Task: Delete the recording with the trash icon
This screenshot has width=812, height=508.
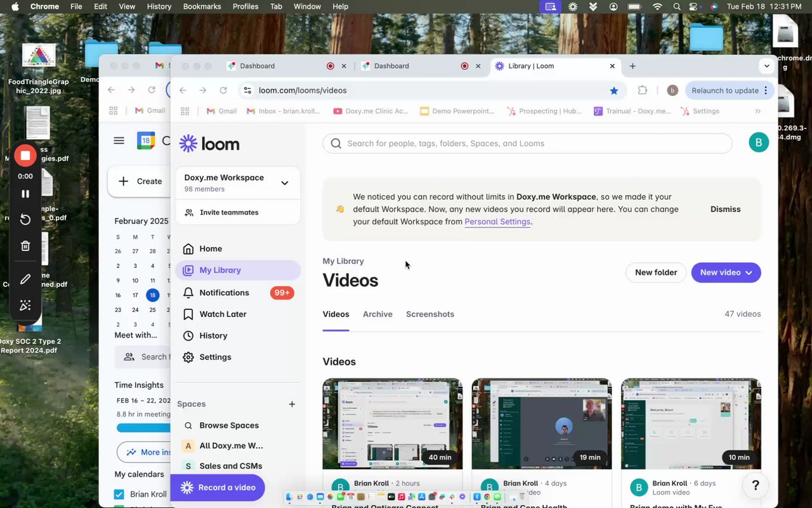Action: [x=25, y=246]
